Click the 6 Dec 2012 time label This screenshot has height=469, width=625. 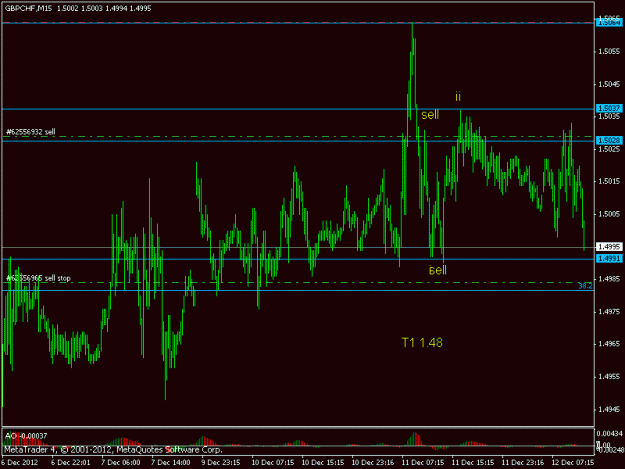coord(20,463)
